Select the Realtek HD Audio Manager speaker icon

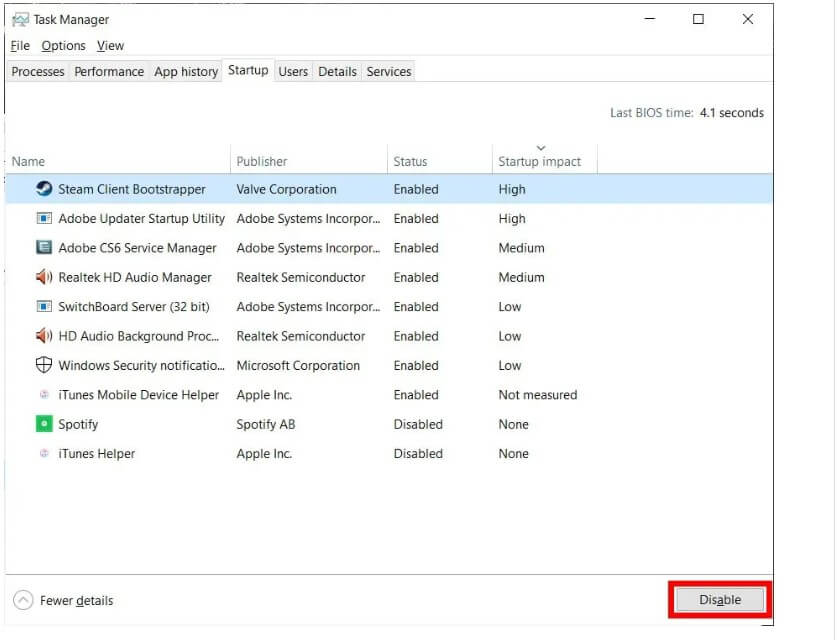click(x=44, y=277)
